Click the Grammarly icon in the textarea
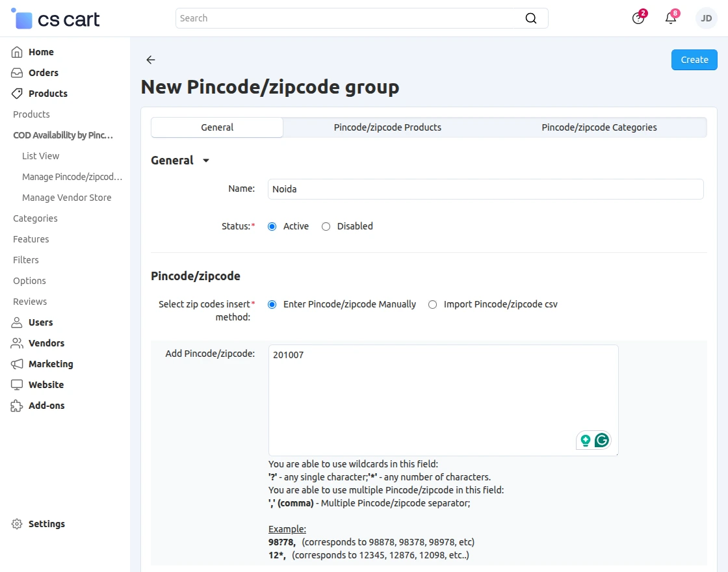This screenshot has height=572, width=728. (x=603, y=440)
